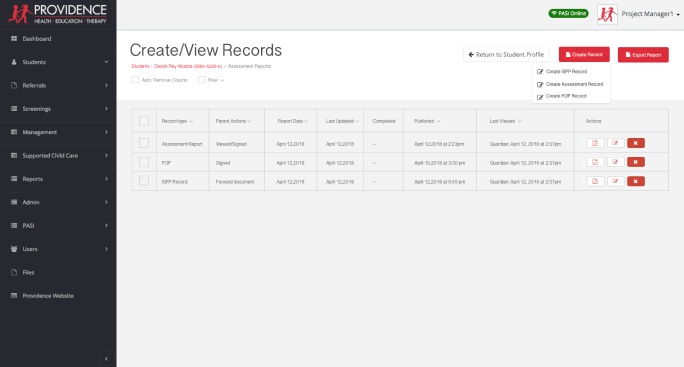Click the Project Manager1 avatar image
Image resolution: width=684 pixels, height=367 pixels.
[607, 14]
